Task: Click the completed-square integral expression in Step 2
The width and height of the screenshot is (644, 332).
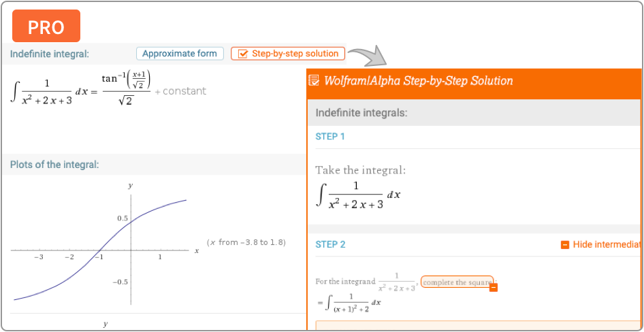Action: (349, 301)
